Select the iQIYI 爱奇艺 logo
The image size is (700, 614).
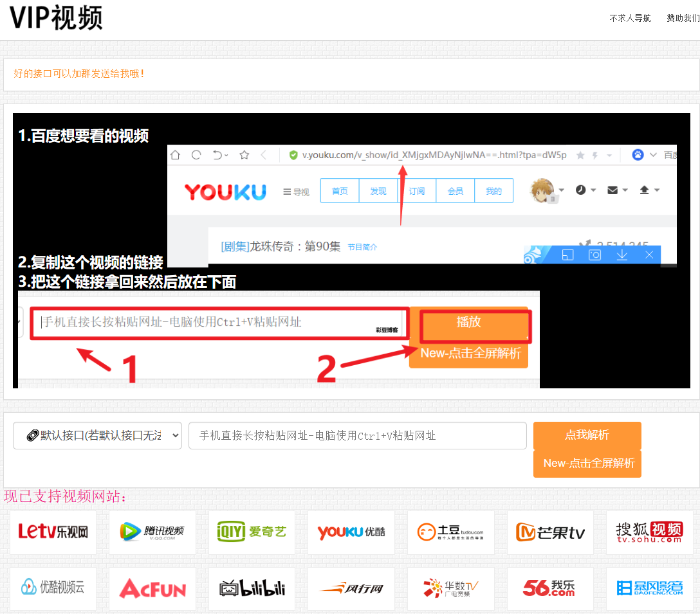(x=252, y=532)
